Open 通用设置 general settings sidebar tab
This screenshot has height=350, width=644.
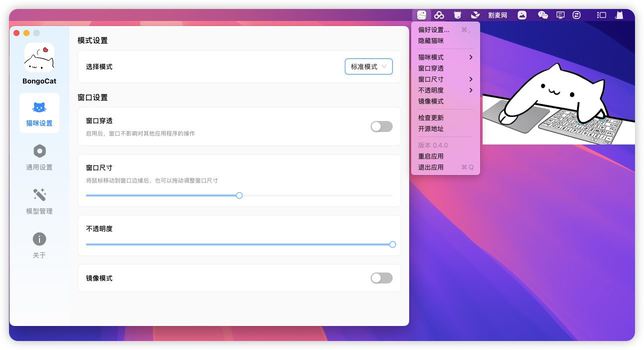click(x=39, y=157)
